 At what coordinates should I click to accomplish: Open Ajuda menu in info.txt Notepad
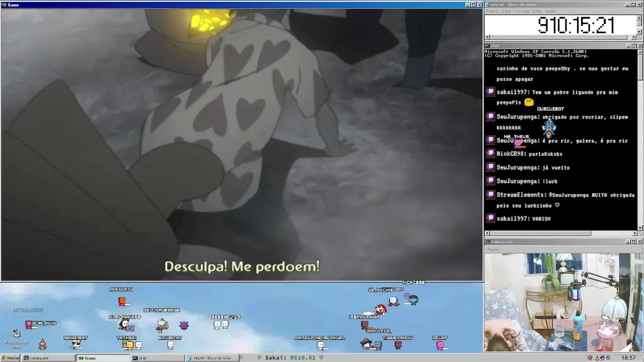(550, 11)
